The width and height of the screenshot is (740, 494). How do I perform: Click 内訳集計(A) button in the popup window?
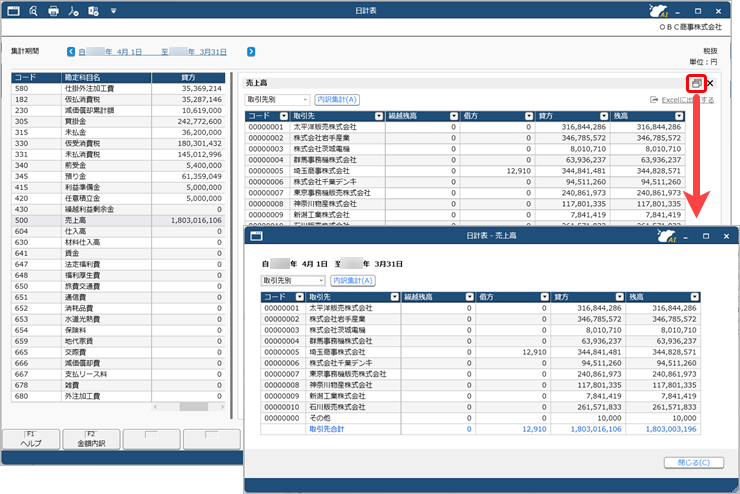353,281
